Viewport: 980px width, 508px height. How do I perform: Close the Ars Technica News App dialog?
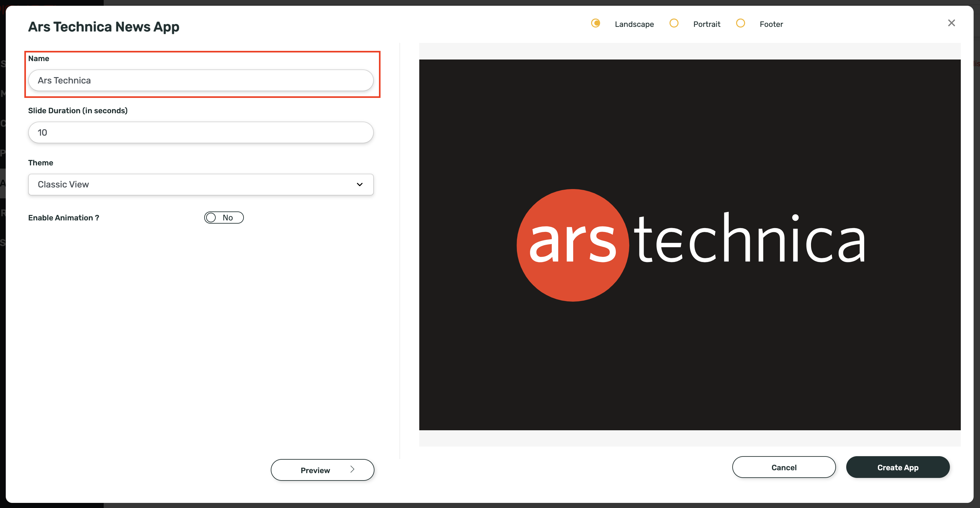pos(951,23)
